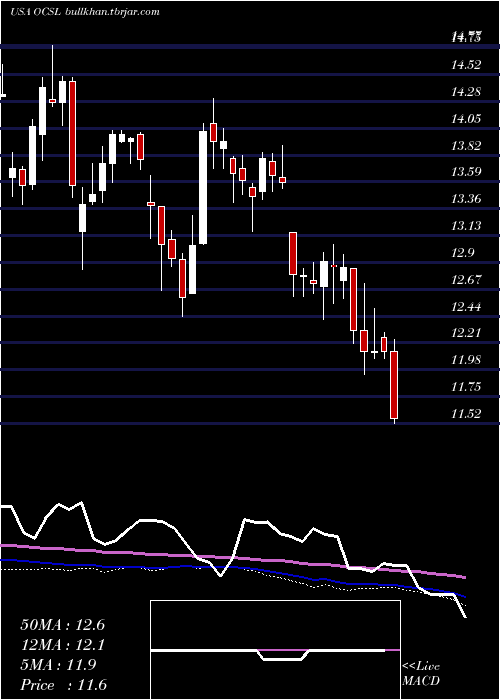Click the 11.52 price axis label
This screenshot has width=500, height=700.
(x=466, y=413)
